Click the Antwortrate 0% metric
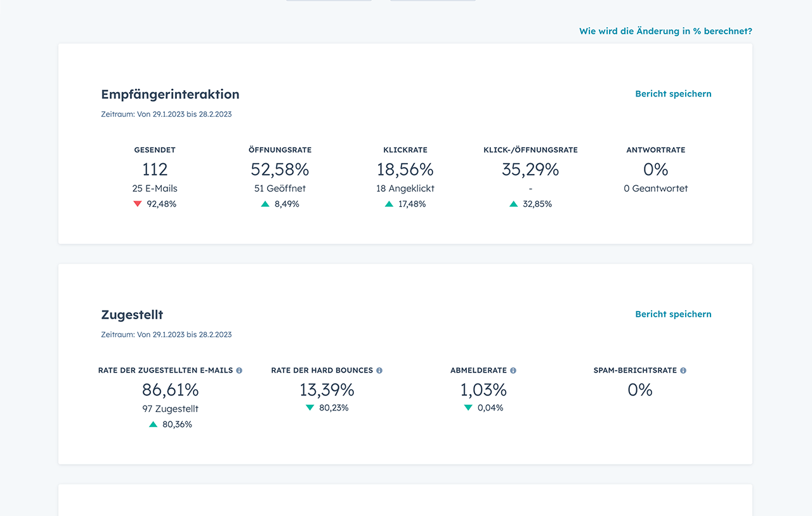812x516 pixels. 655,169
